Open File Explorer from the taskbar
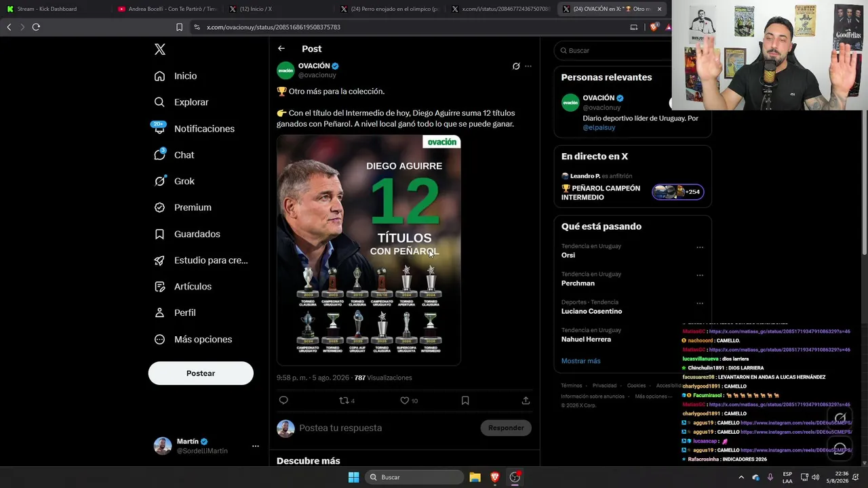This screenshot has height=488, width=868. [x=475, y=477]
